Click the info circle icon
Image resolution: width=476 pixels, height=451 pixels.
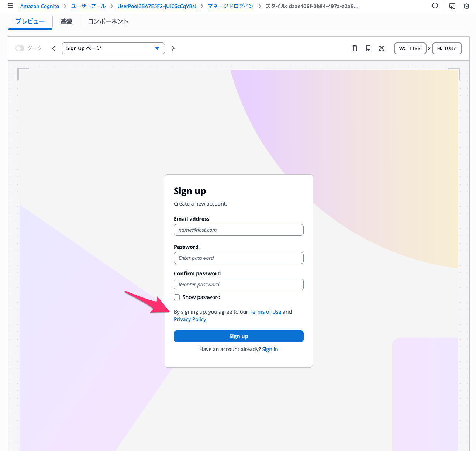tap(435, 6)
